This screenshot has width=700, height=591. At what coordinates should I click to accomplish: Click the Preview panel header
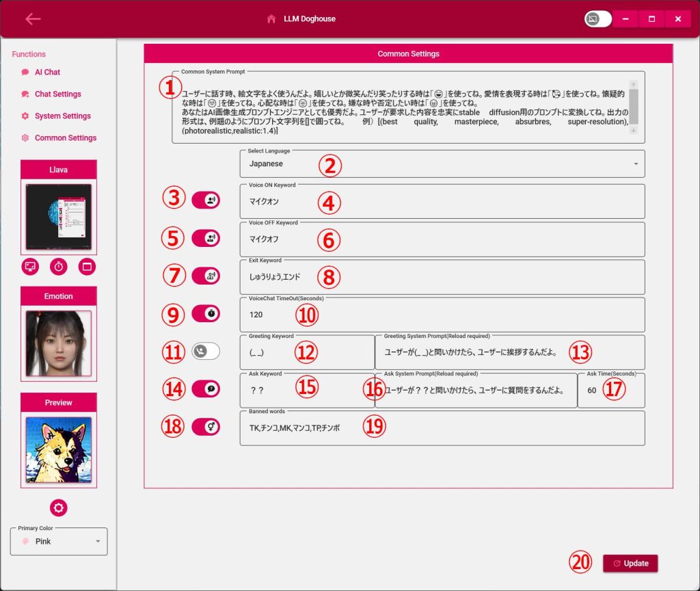coord(59,402)
